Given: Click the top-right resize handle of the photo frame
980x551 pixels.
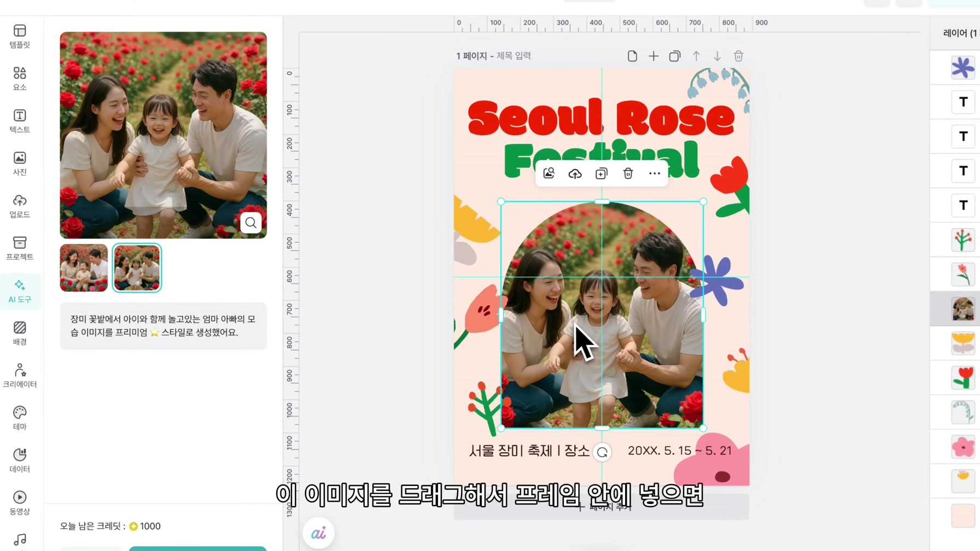Looking at the screenshot, I should [703, 202].
